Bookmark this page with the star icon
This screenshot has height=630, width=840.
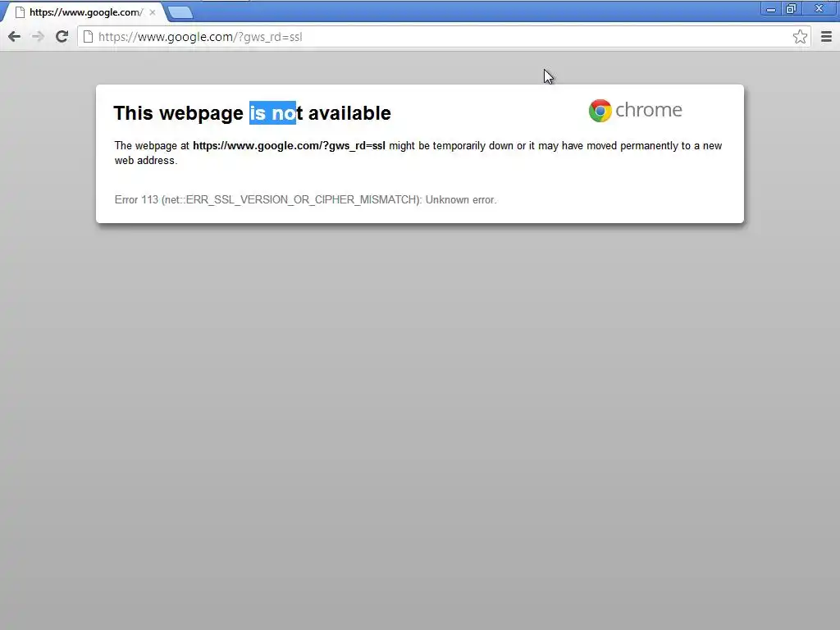[800, 36]
